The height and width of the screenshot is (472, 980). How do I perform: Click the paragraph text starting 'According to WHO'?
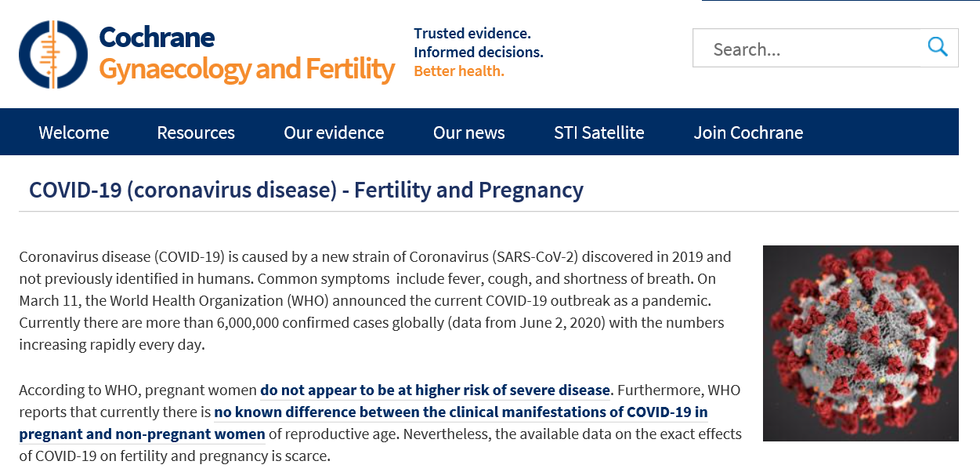(x=381, y=423)
